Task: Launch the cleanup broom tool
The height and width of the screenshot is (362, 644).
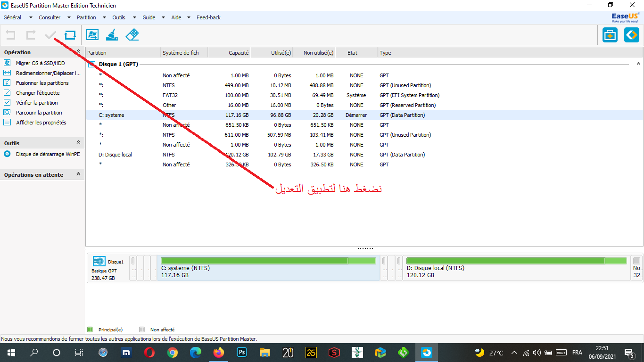Action: pyautogui.click(x=112, y=35)
